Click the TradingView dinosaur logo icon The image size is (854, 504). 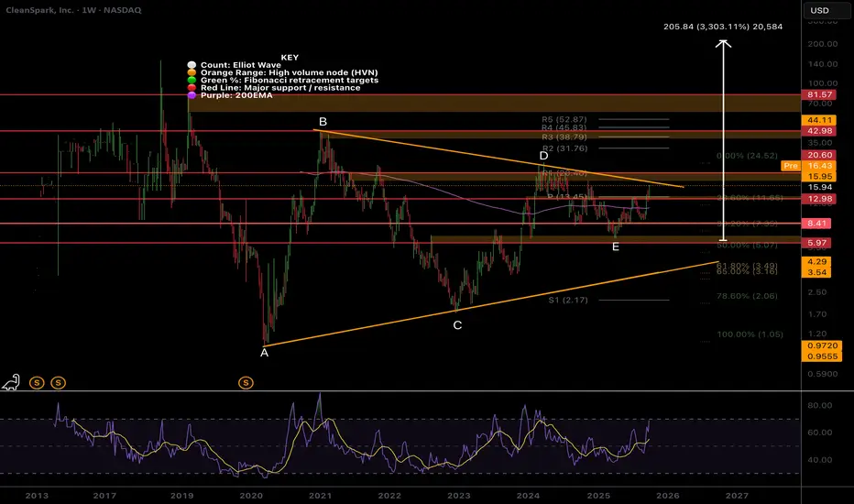pyautogui.click(x=11, y=382)
